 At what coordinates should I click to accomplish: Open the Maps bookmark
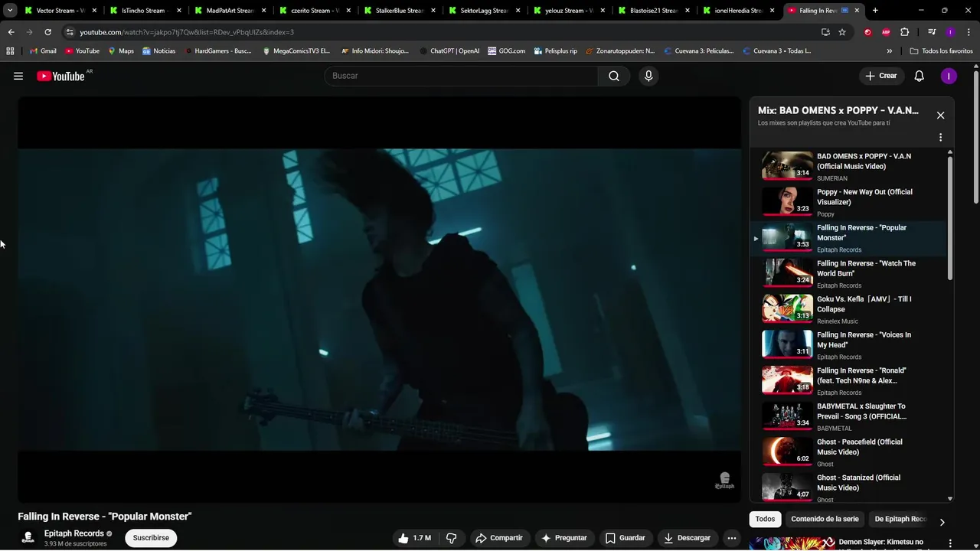click(x=121, y=51)
